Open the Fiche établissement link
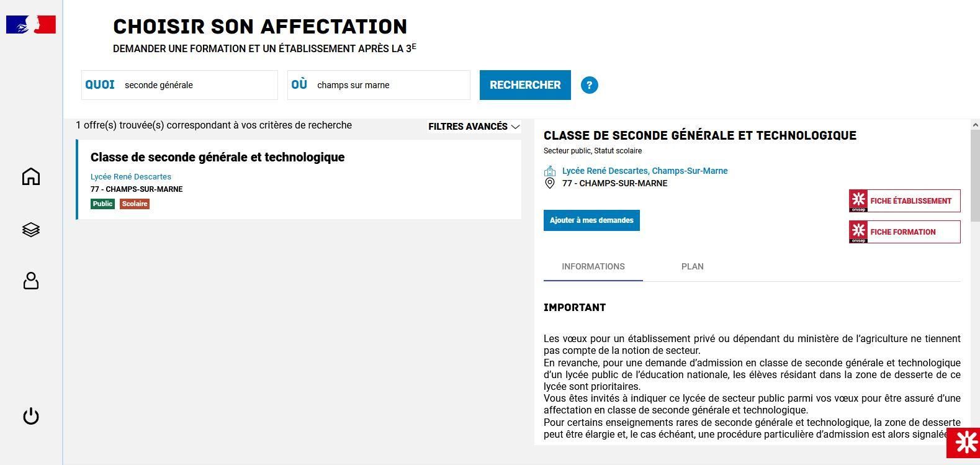Image resolution: width=980 pixels, height=465 pixels. click(x=904, y=201)
